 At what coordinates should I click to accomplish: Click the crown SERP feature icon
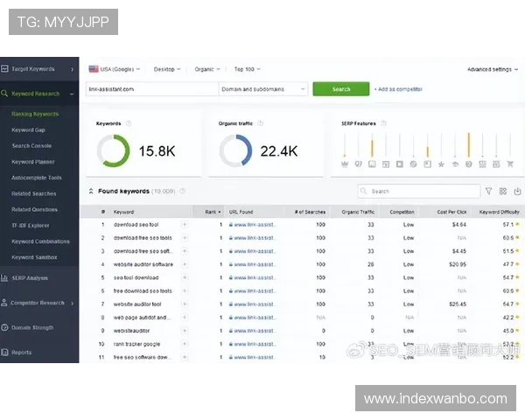click(x=345, y=164)
